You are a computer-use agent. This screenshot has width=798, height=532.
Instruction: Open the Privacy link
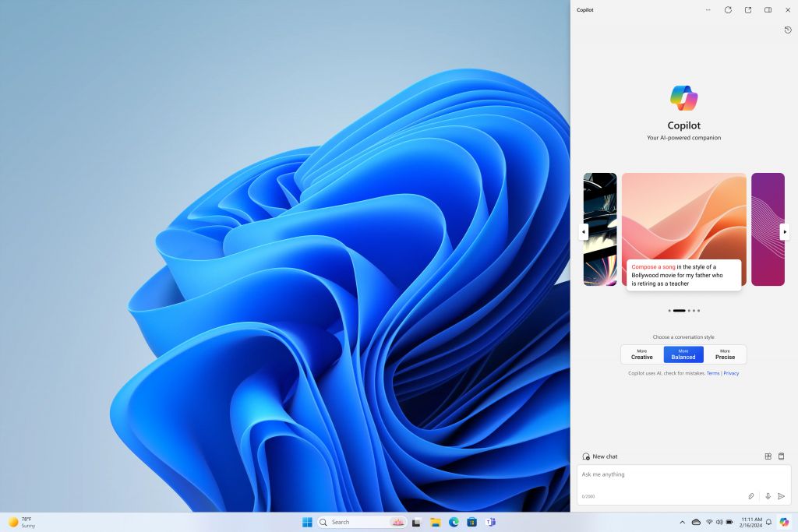click(731, 373)
